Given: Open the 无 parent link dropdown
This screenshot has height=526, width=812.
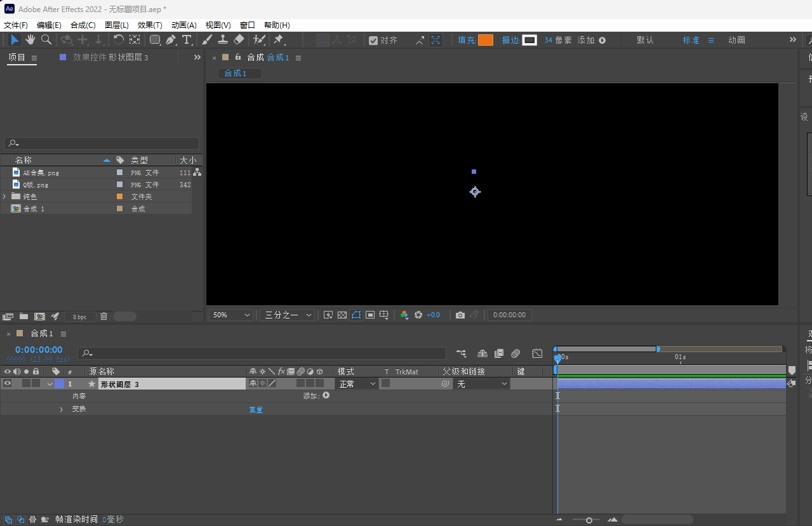Looking at the screenshot, I should (482, 384).
